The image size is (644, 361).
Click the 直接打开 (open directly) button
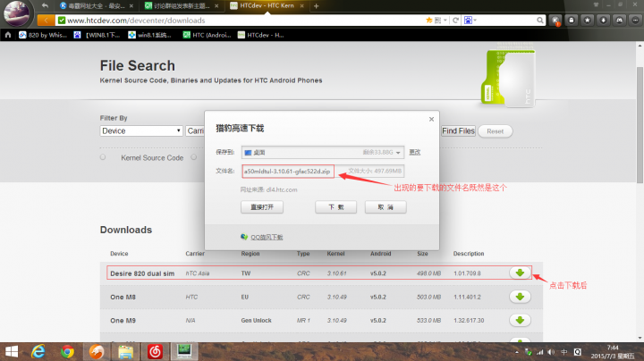pos(262,207)
